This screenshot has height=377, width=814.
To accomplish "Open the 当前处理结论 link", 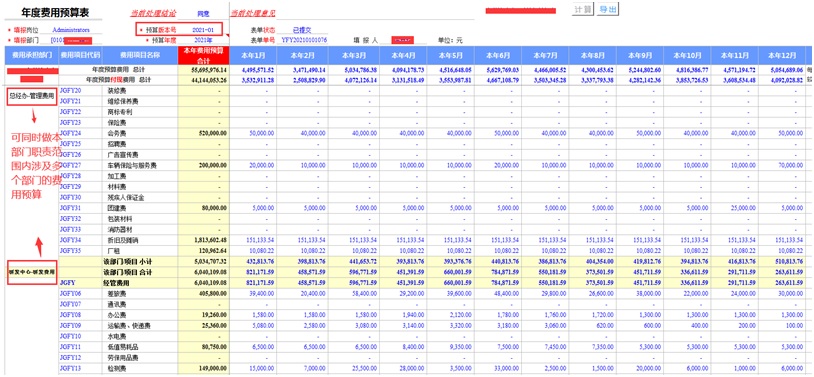I will [x=154, y=14].
